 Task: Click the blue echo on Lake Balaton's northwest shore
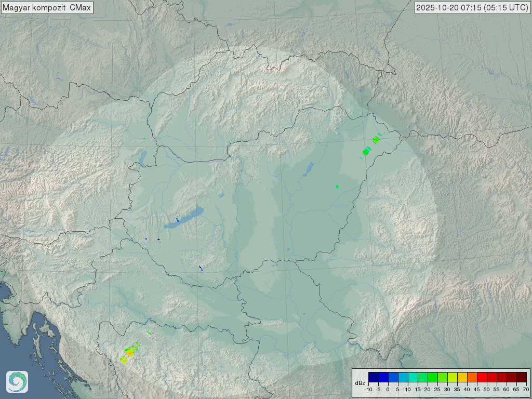click(177, 220)
